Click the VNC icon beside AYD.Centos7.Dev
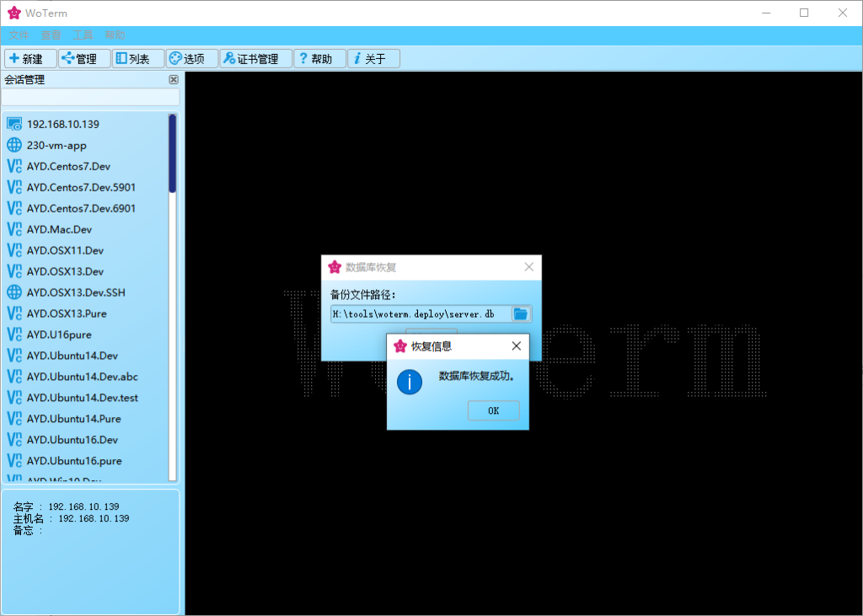 [13, 166]
